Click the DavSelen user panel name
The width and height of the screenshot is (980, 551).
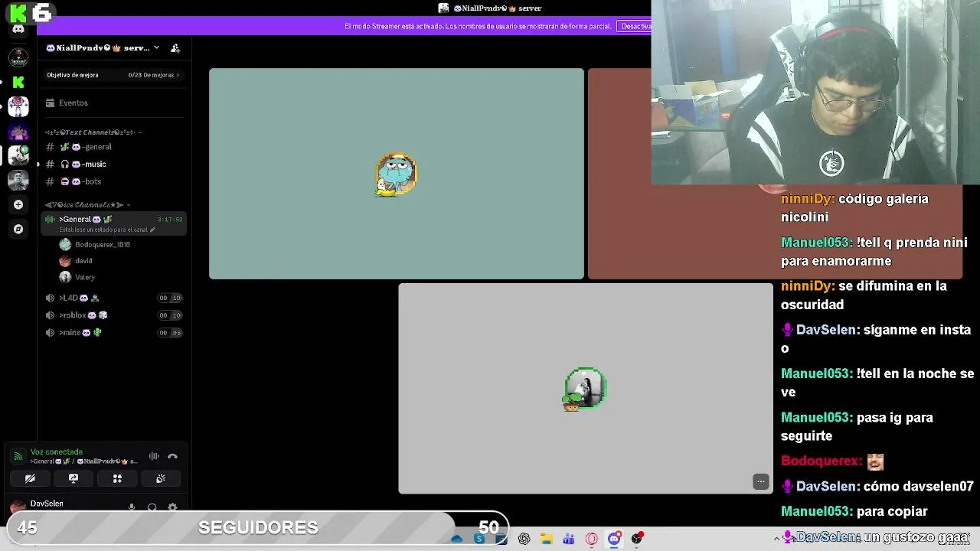pos(47,504)
